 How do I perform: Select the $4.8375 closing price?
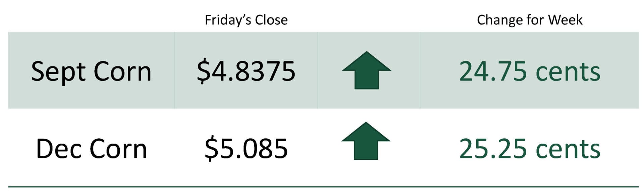pyautogui.click(x=246, y=71)
